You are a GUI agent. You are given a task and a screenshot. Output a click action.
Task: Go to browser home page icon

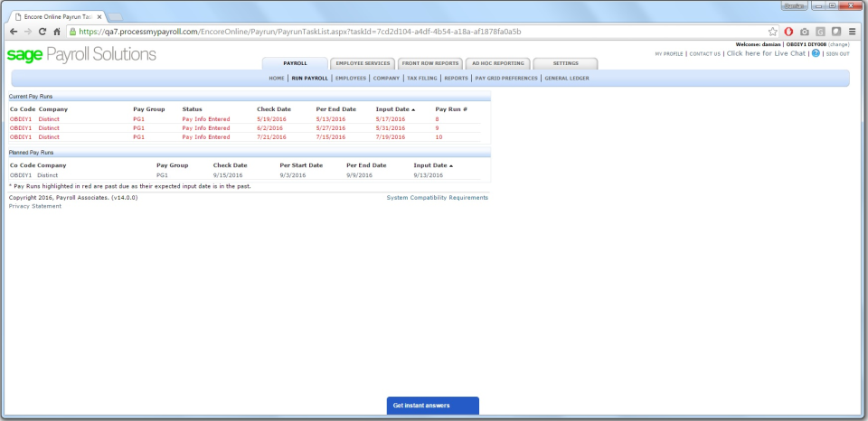coord(57,32)
